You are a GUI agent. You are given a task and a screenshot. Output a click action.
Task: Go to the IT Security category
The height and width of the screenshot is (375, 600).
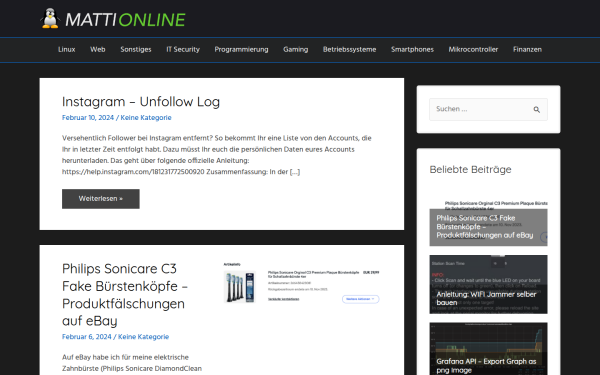point(183,49)
